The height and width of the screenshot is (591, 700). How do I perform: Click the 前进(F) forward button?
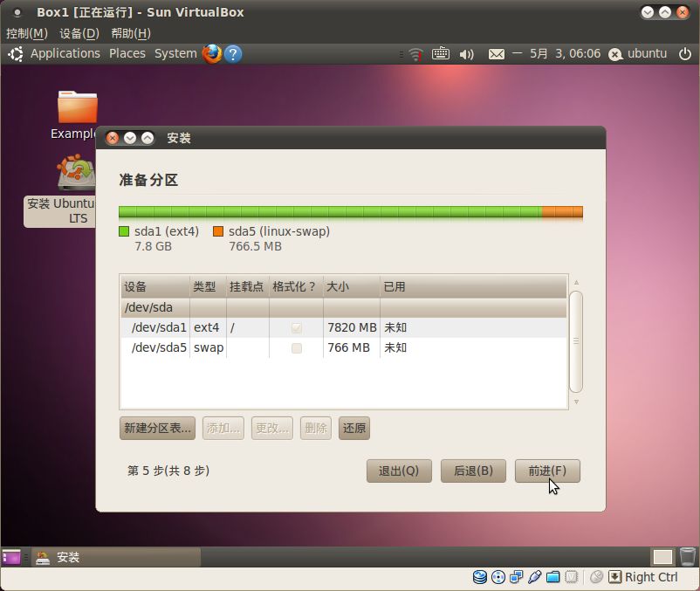[x=547, y=471]
